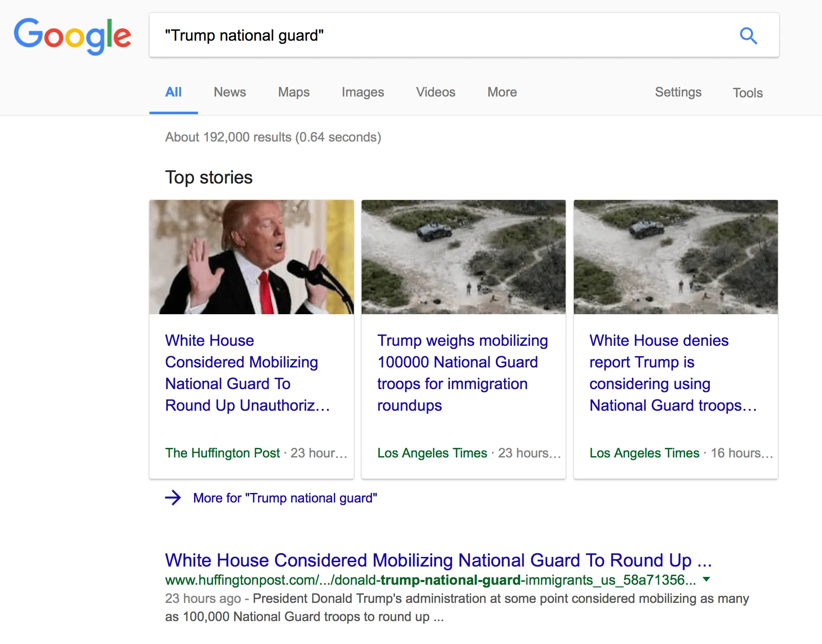Click the Top stories heading
The height and width of the screenshot is (644, 822).
[x=209, y=177]
